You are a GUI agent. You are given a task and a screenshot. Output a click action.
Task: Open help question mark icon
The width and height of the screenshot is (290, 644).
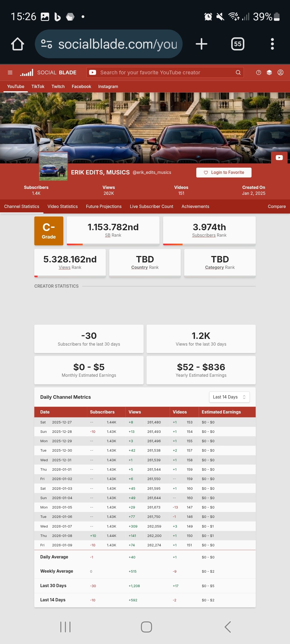[x=259, y=72]
